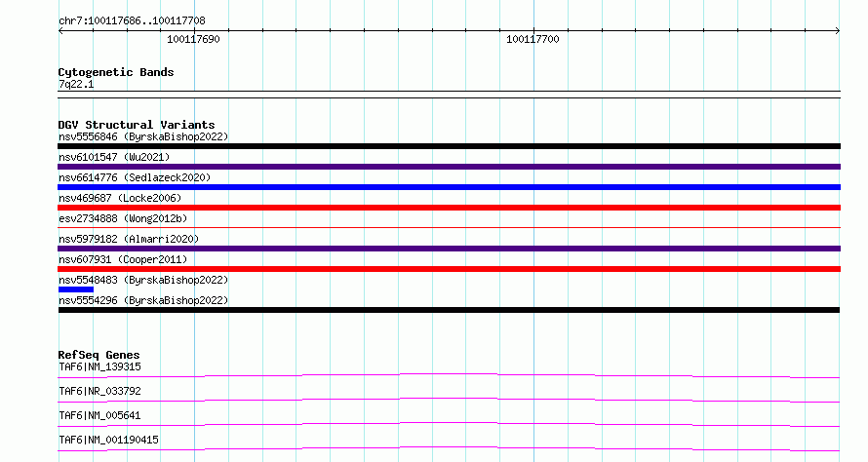The image size is (868, 462).
Task: Open esv2734888 (Wong2012b) variant label
Action: (x=123, y=218)
